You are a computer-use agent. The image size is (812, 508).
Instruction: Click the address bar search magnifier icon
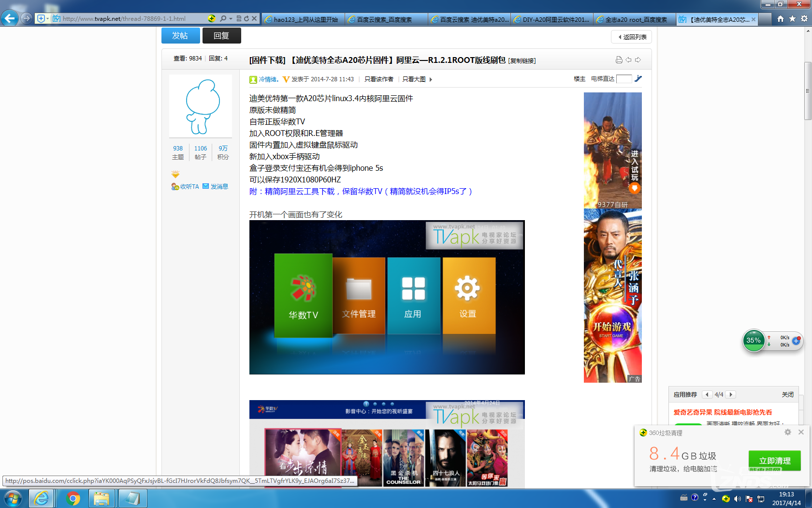223,18
